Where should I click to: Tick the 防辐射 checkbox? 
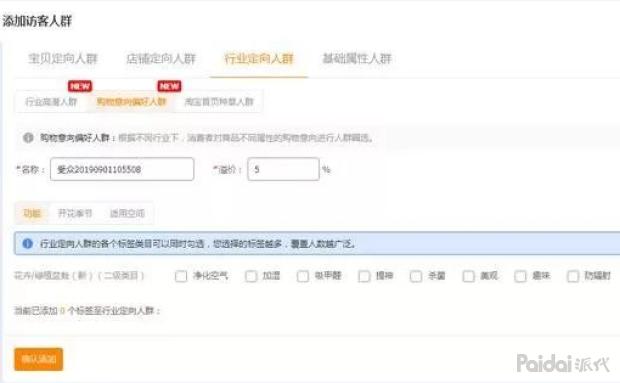point(573,276)
